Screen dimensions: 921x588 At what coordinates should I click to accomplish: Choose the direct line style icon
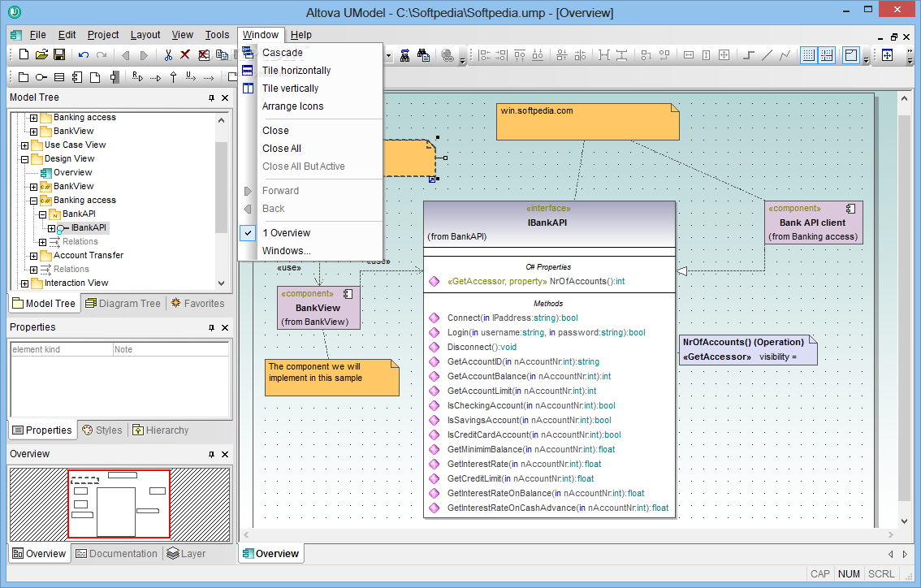767,55
